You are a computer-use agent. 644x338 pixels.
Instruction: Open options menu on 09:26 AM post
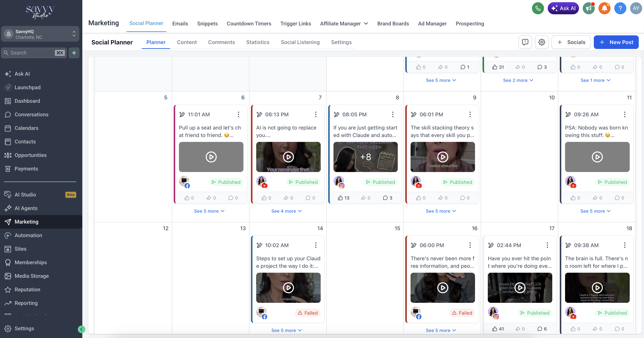click(x=625, y=114)
